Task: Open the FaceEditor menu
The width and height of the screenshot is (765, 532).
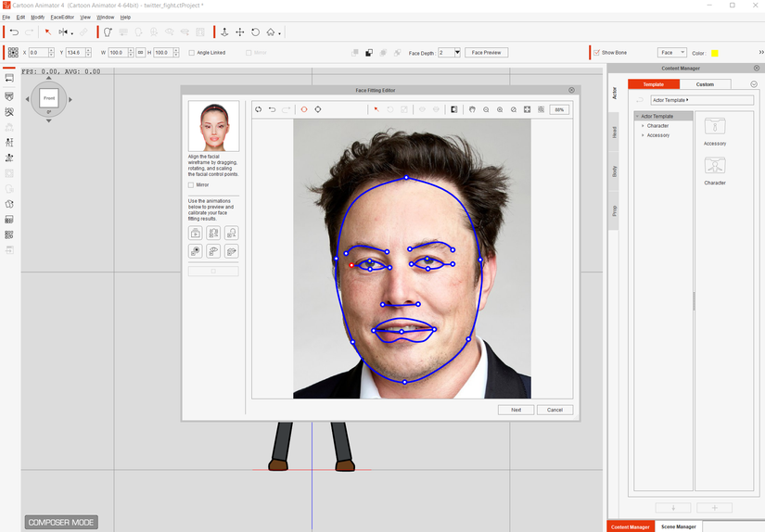Action: click(x=62, y=17)
